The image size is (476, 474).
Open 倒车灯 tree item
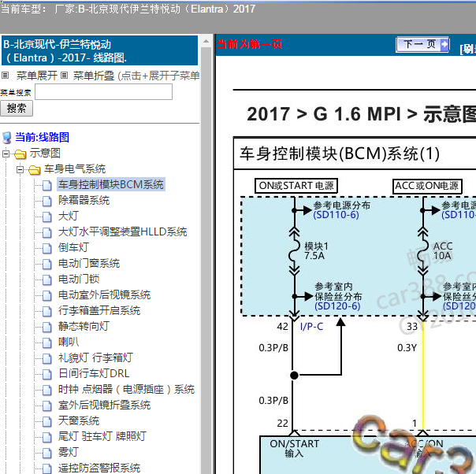pos(73,247)
